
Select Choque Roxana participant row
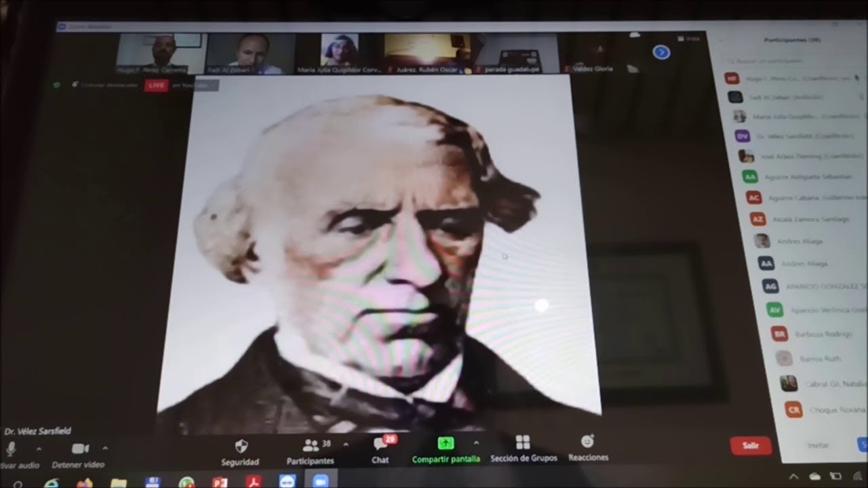(826, 409)
